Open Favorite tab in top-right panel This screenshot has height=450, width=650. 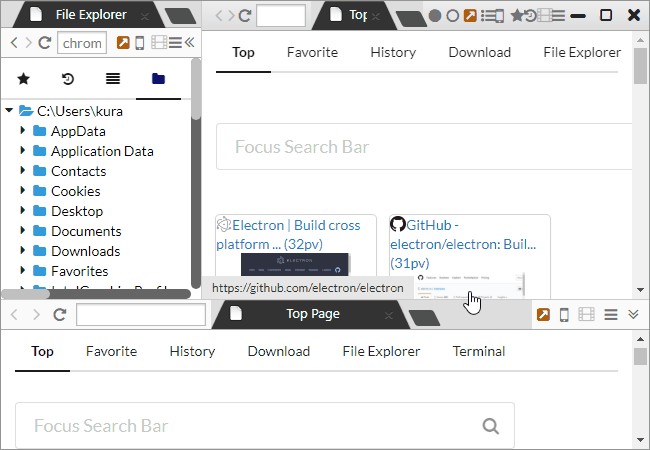coord(313,52)
